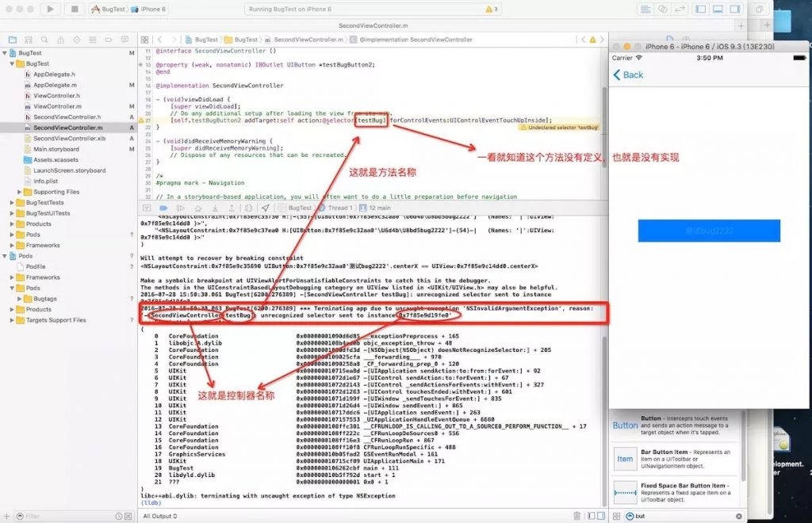The image size is (812, 523).
Task: Tap Back in the iPhone simulator
Action: pos(628,75)
